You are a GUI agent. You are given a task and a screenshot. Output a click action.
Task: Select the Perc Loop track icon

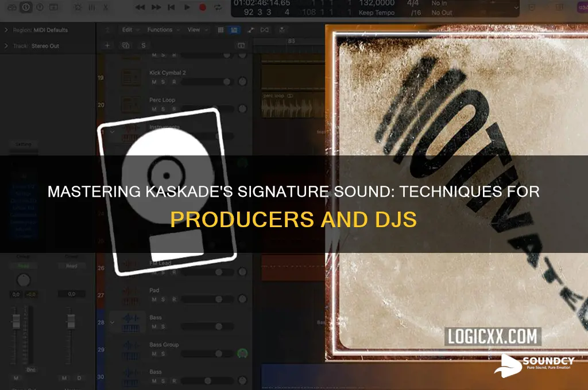pos(131,105)
